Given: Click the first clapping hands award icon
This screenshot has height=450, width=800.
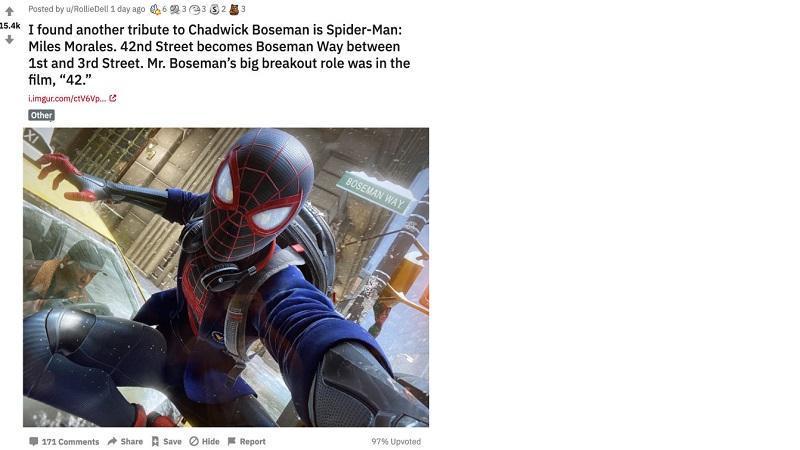Looking at the screenshot, I should (155, 9).
